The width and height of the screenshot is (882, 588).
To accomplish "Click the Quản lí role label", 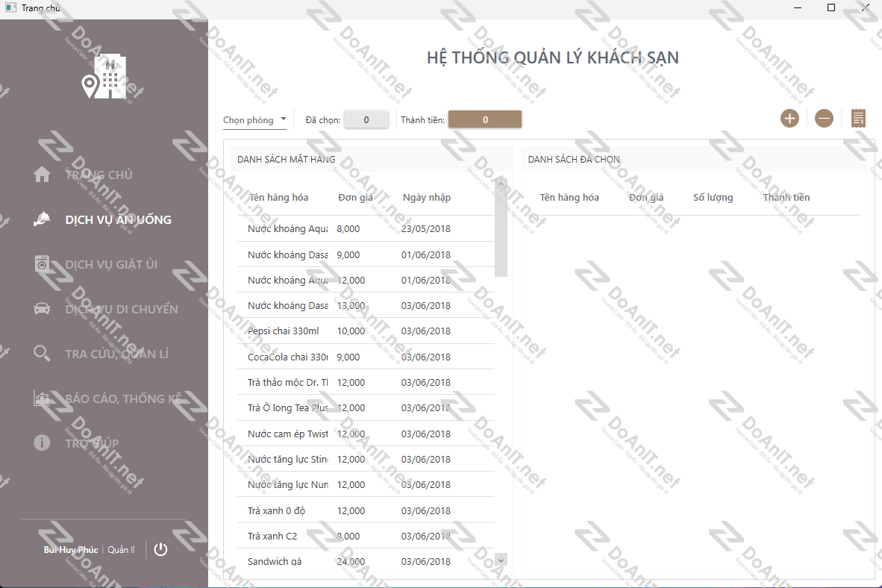I will (122, 550).
